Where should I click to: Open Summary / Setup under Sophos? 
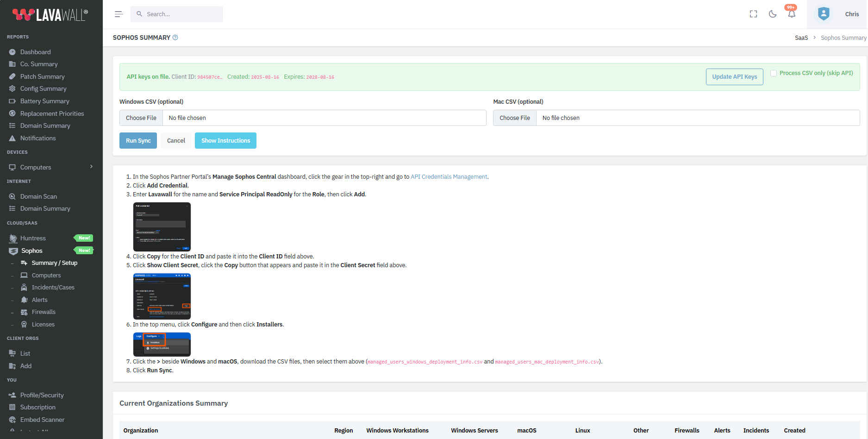pos(55,263)
